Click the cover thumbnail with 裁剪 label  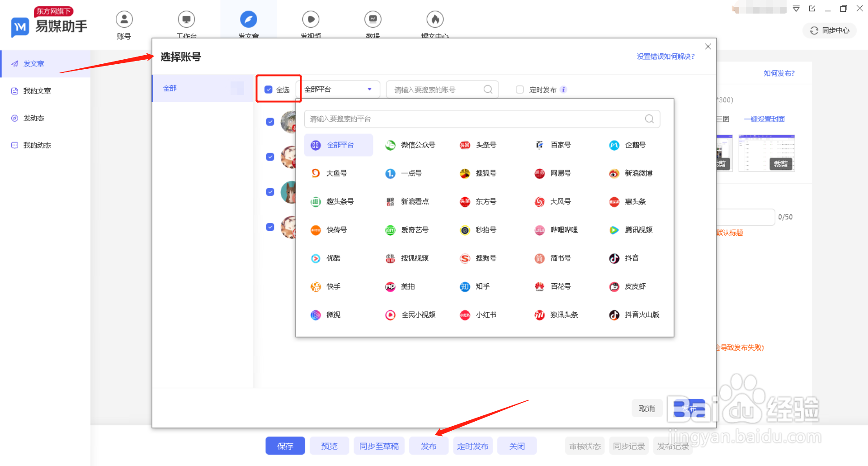coord(767,153)
